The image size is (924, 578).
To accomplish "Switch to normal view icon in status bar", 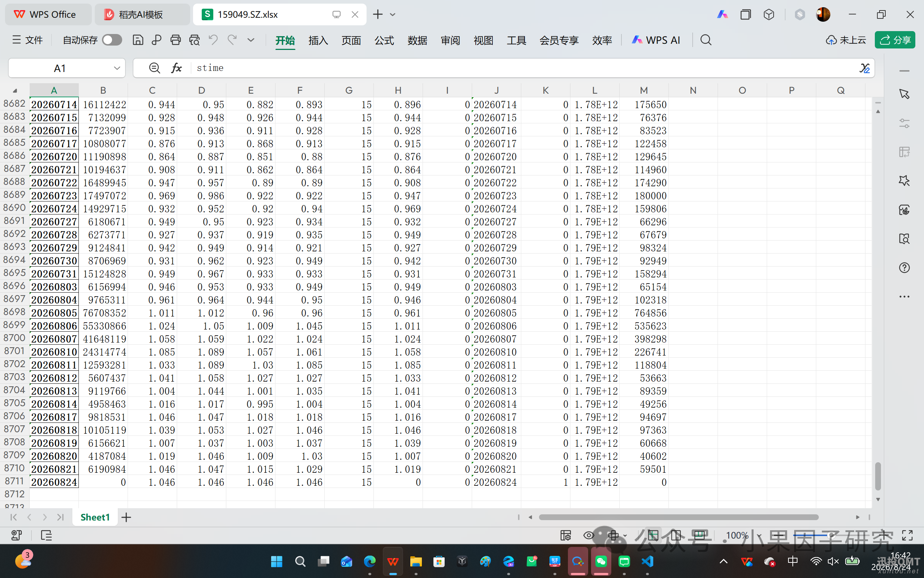I will click(x=653, y=535).
